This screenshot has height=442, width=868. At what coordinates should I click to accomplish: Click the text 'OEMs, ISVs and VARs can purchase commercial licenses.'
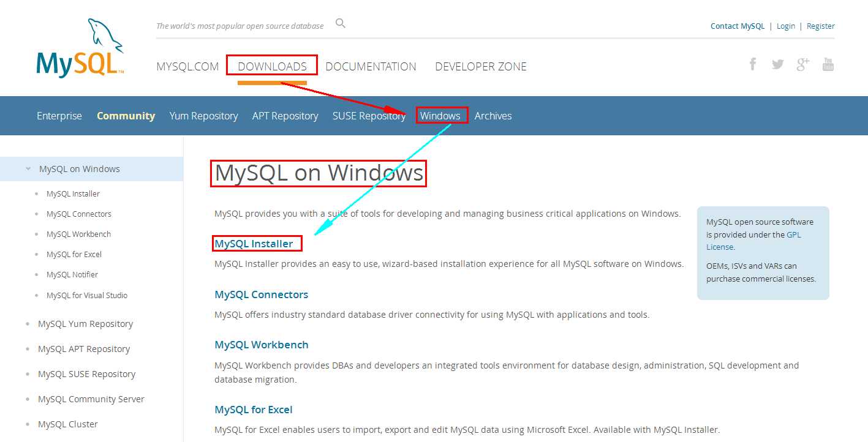pyautogui.click(x=761, y=272)
